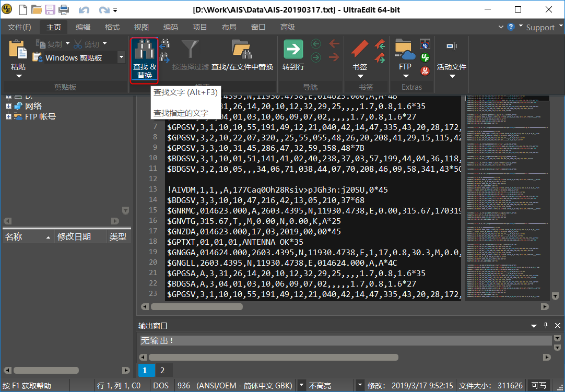This screenshot has height=392, width=565.
Task: Click the editor horizontal scrollbar thumb
Action: point(197,306)
